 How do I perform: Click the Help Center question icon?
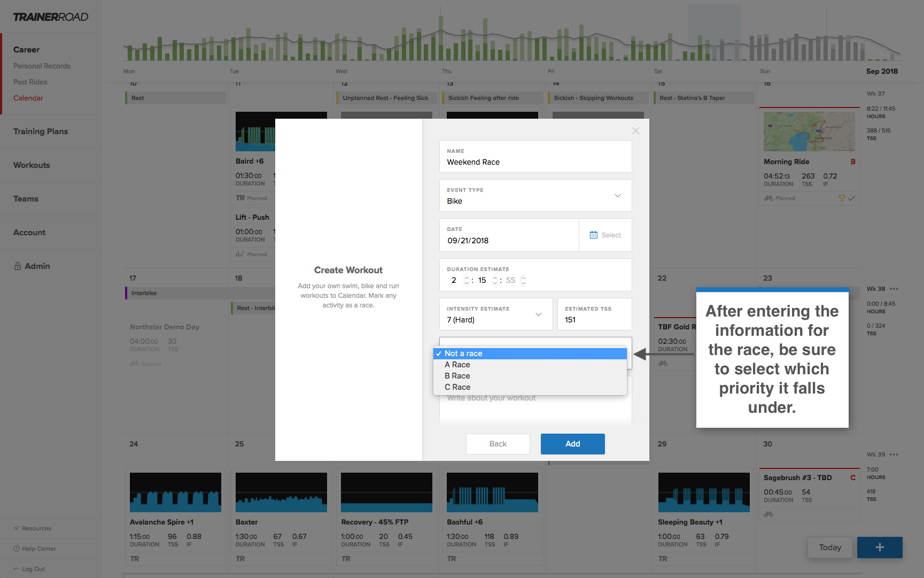[17, 549]
